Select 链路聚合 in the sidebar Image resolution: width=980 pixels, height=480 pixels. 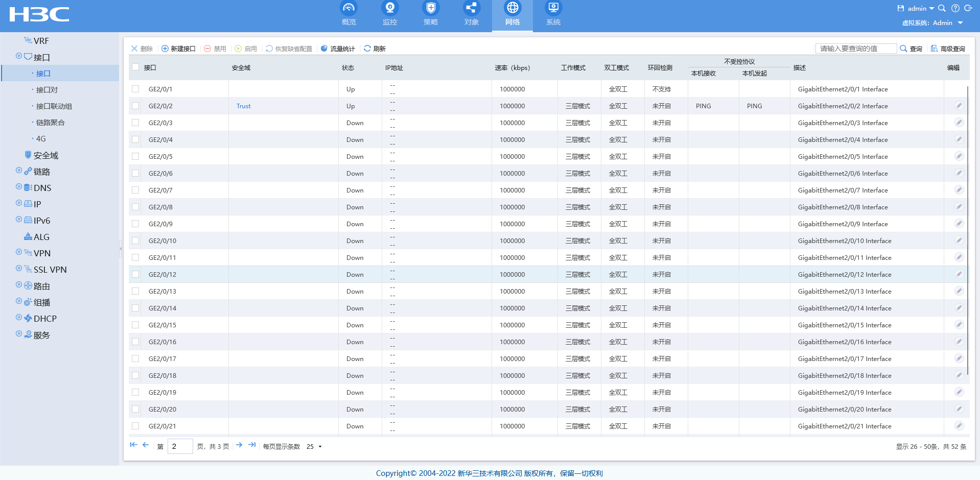pos(50,123)
